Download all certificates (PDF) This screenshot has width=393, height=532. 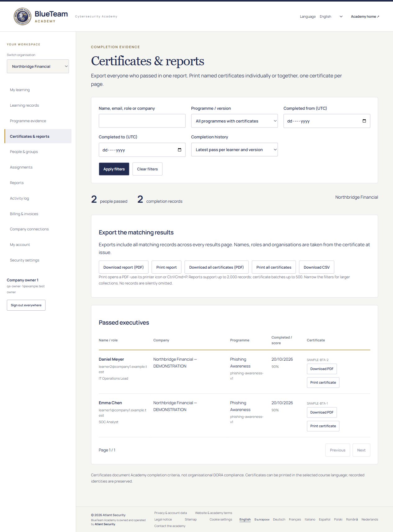pos(217,267)
